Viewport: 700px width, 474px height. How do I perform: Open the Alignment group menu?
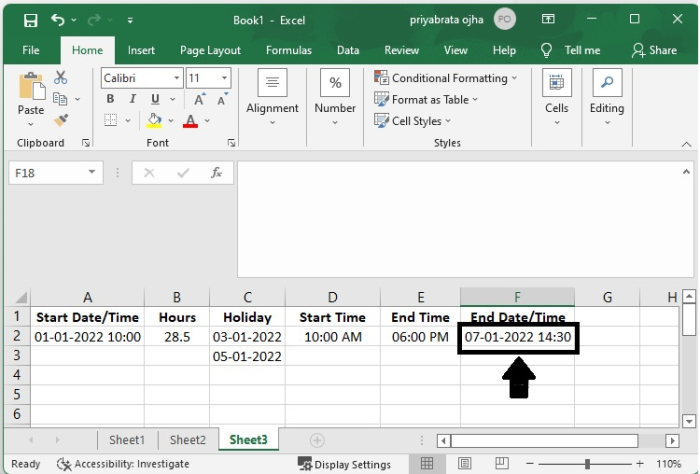tap(272, 98)
